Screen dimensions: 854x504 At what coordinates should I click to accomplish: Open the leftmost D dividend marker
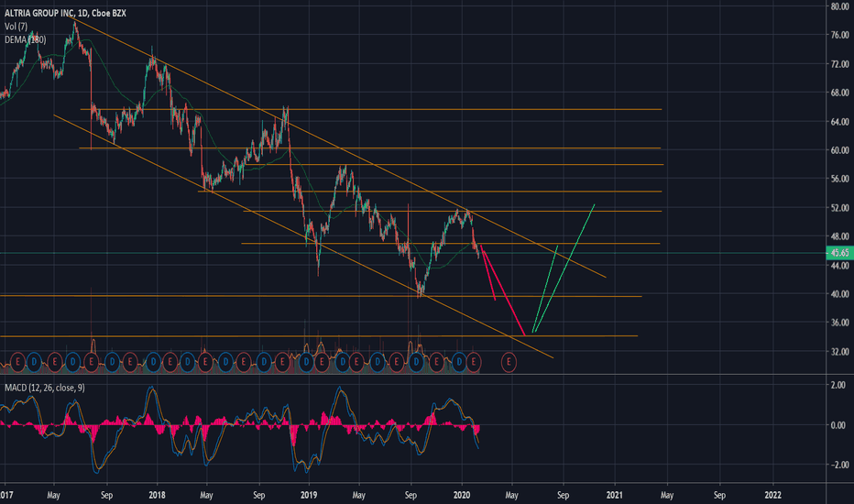[x=34, y=362]
